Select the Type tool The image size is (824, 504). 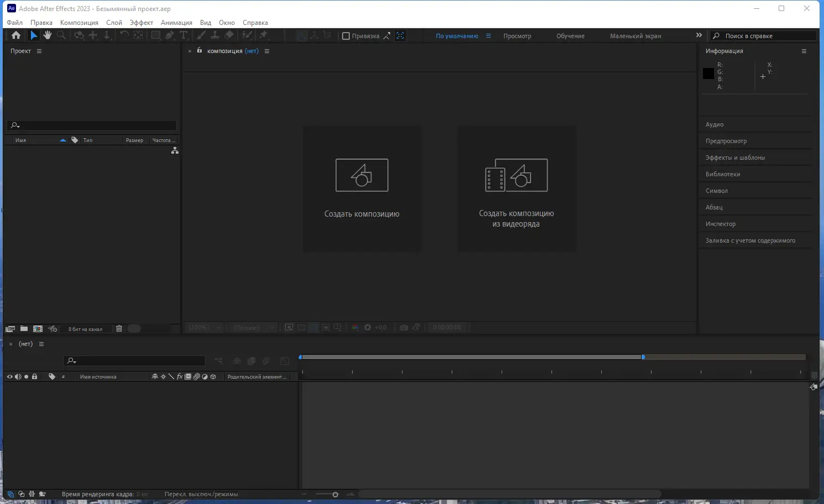183,35
